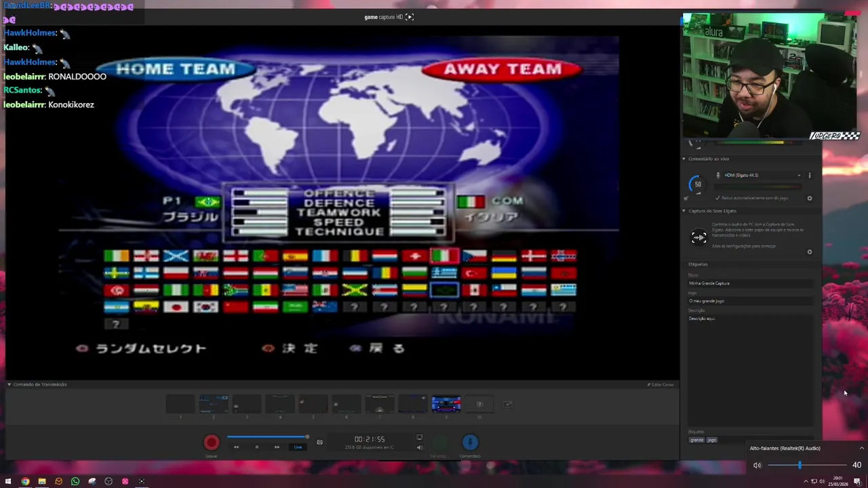Click the Descrição text area

click(x=750, y=369)
